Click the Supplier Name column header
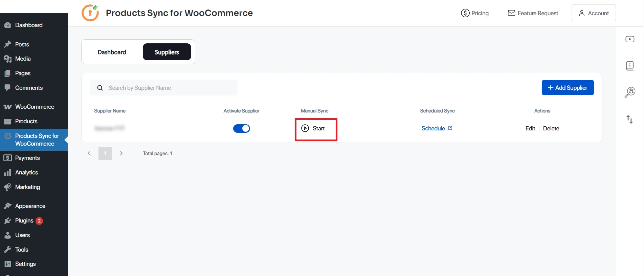The image size is (644, 276). (110, 111)
